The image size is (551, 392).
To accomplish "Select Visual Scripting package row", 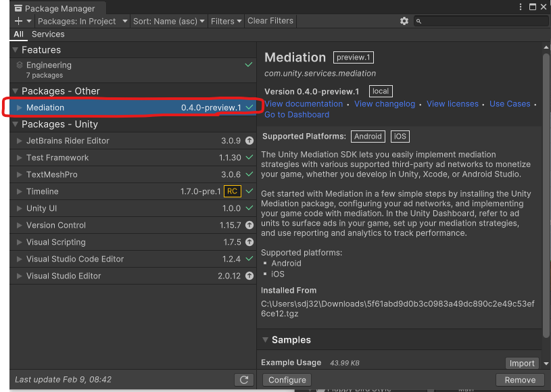I will 133,242.
